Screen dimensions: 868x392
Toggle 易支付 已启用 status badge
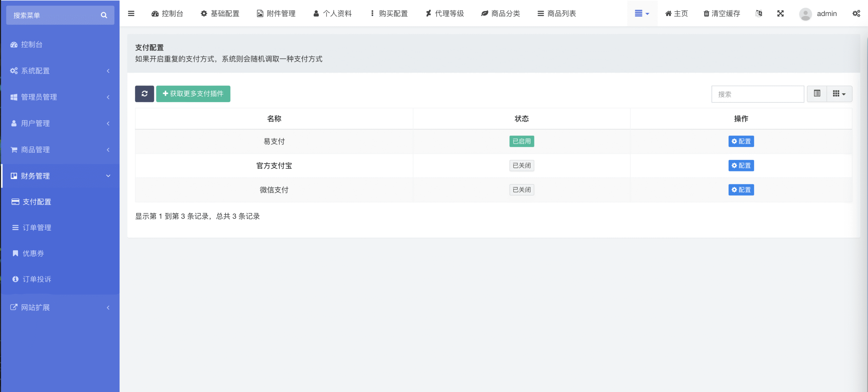click(x=521, y=141)
